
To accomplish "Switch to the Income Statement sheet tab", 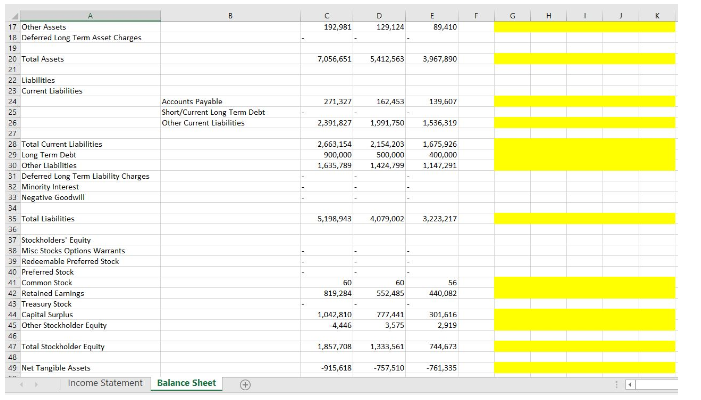I will pos(105,383).
